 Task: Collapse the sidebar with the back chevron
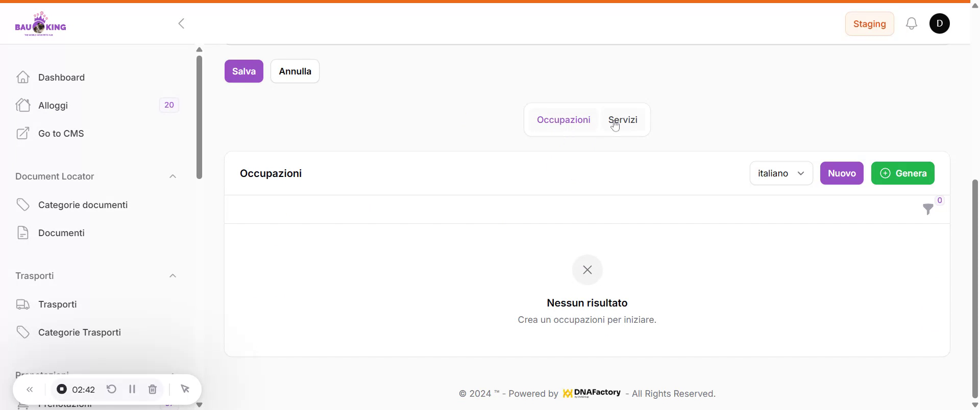pyautogui.click(x=181, y=23)
